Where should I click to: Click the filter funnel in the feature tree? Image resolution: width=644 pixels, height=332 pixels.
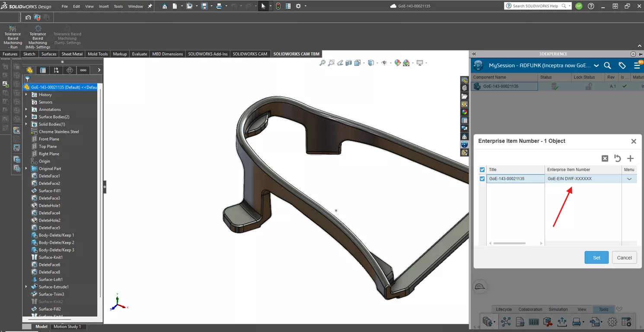click(x=27, y=79)
